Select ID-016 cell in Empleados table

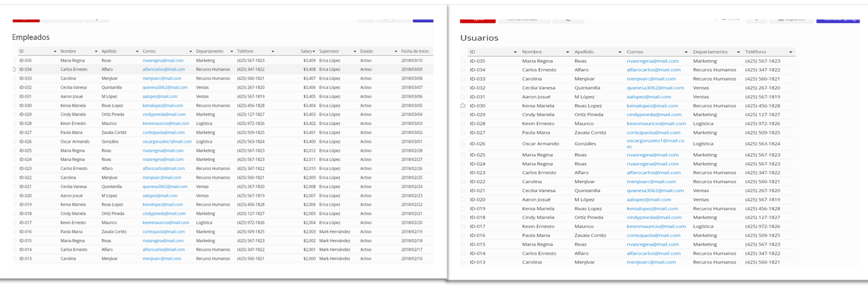click(25, 232)
